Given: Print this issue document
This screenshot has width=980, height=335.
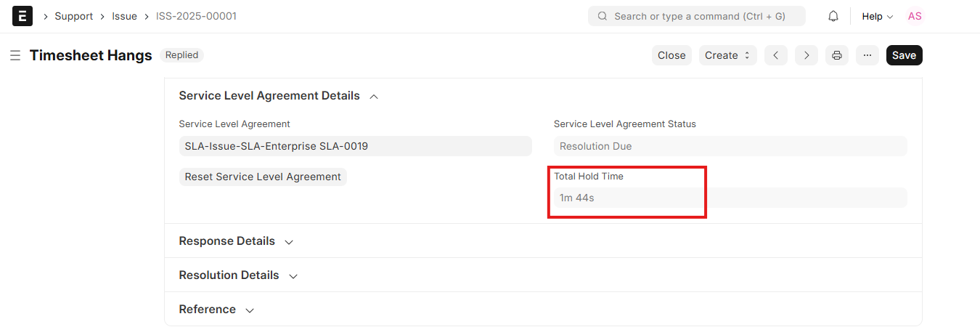Looking at the screenshot, I should [837, 55].
